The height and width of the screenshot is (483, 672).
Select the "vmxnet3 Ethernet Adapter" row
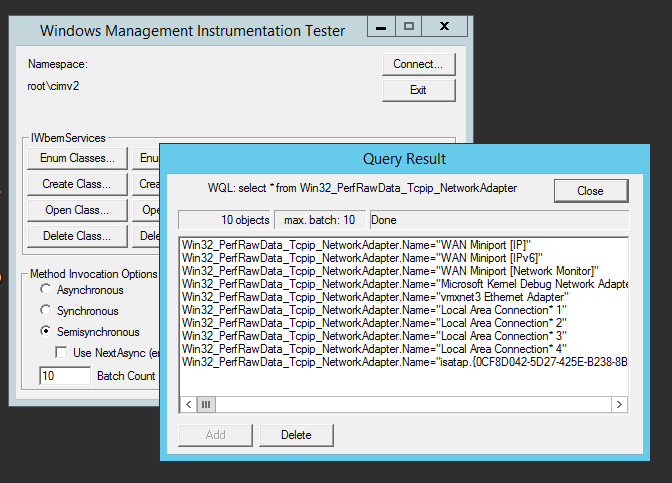click(x=404, y=297)
